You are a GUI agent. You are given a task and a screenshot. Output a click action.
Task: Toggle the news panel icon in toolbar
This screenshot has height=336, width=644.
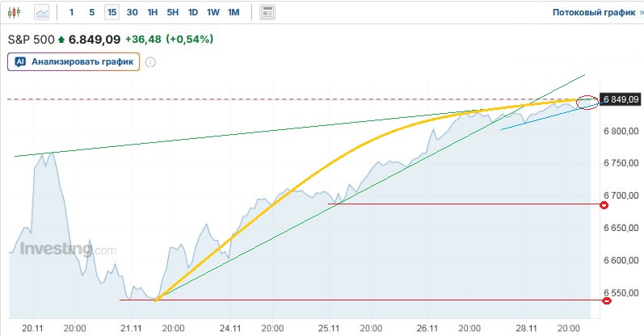[x=267, y=13]
